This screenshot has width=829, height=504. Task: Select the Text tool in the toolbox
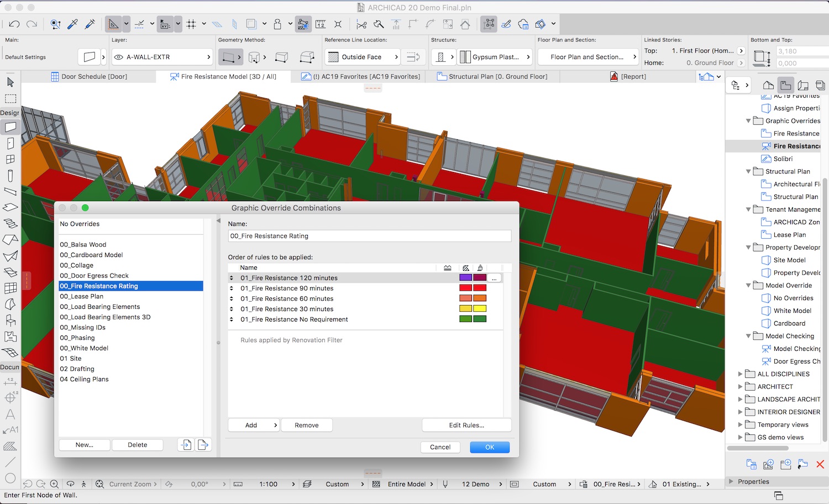[x=10, y=414]
